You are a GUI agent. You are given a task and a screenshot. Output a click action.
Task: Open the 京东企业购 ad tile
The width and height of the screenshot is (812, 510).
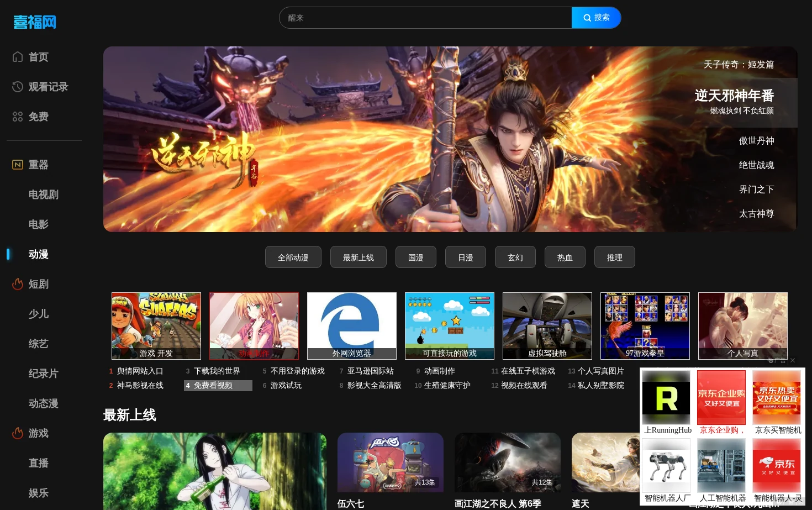(721, 403)
